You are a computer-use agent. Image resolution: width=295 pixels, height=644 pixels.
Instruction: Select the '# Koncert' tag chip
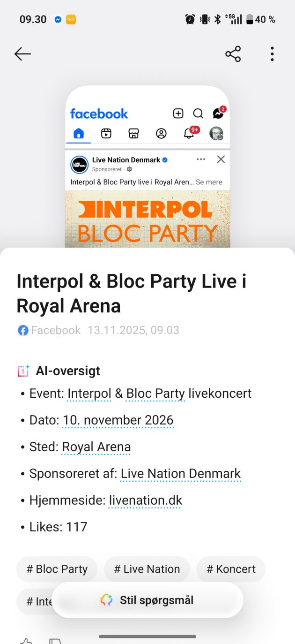pos(231,569)
